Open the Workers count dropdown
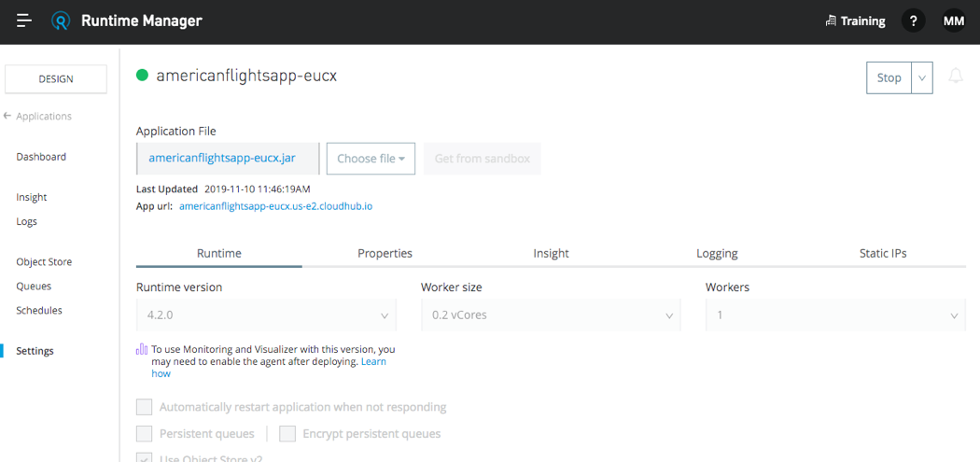980x462 pixels. coord(835,315)
